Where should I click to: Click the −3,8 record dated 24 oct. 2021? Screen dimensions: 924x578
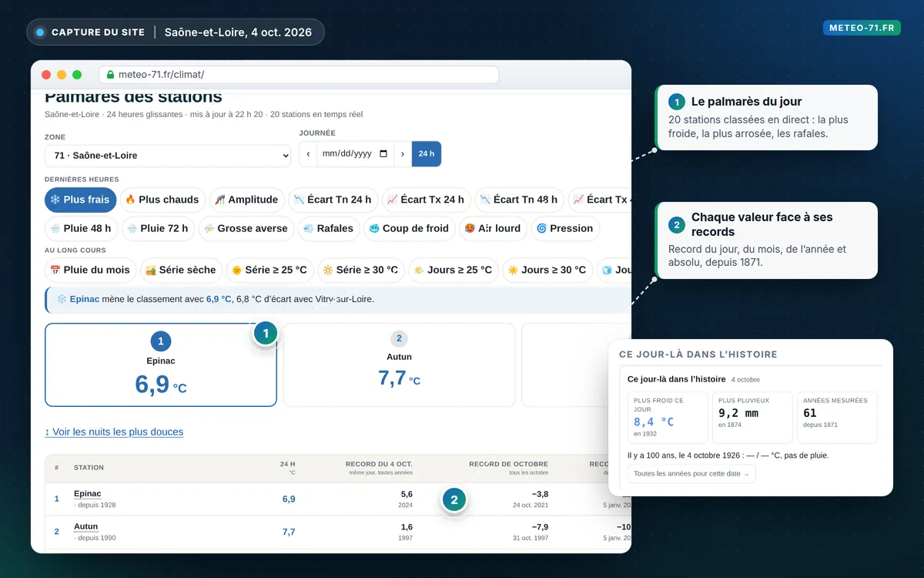[x=540, y=494]
